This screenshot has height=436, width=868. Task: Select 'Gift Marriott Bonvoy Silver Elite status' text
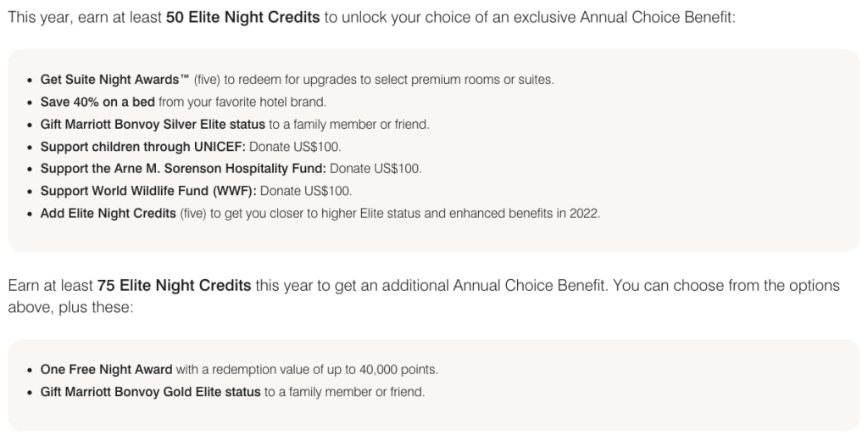(x=153, y=125)
